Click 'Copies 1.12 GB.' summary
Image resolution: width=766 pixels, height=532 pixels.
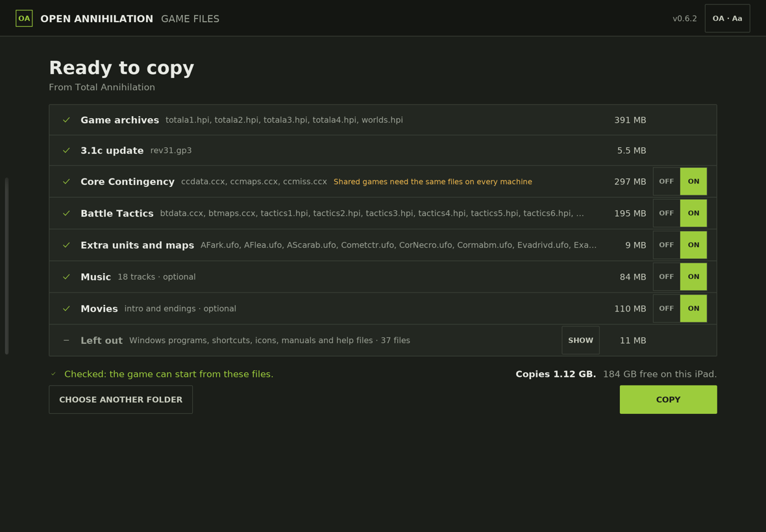[556, 374]
